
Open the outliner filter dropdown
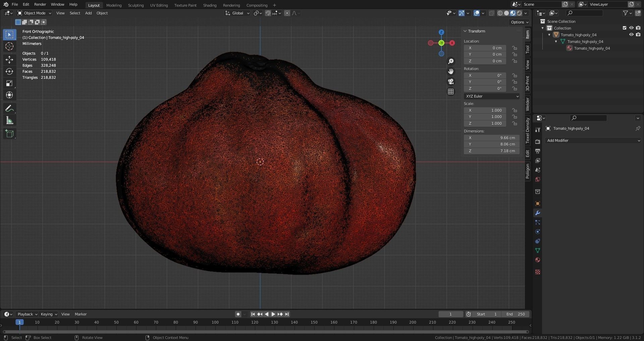627,13
